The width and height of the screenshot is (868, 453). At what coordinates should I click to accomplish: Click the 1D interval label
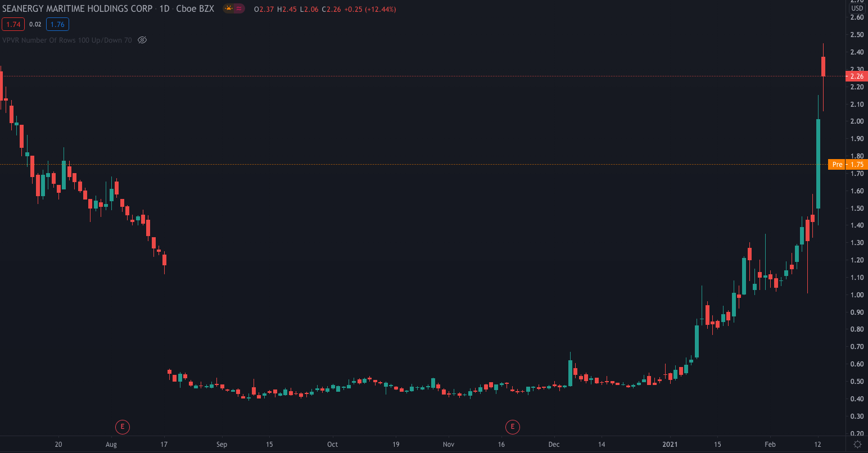pyautogui.click(x=164, y=9)
